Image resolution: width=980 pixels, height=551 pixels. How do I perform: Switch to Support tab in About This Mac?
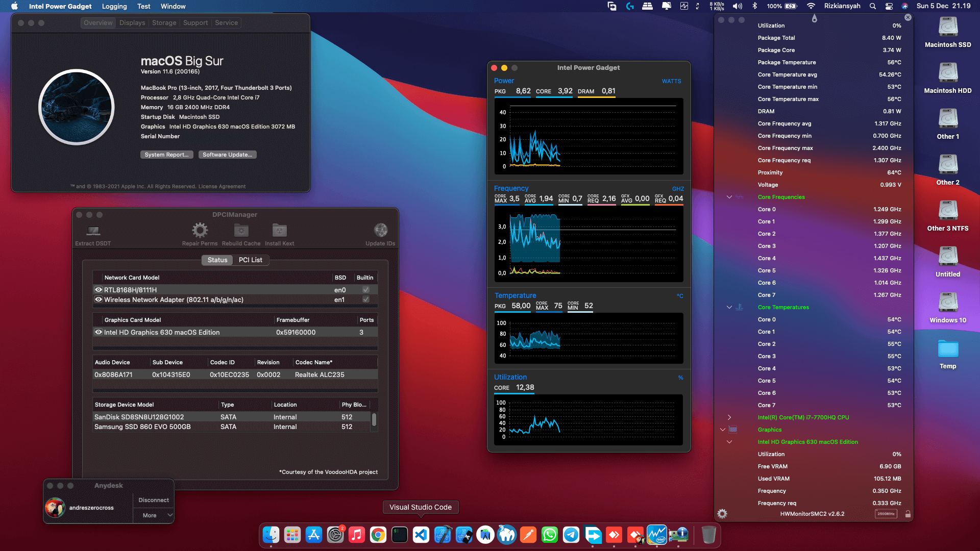[195, 23]
